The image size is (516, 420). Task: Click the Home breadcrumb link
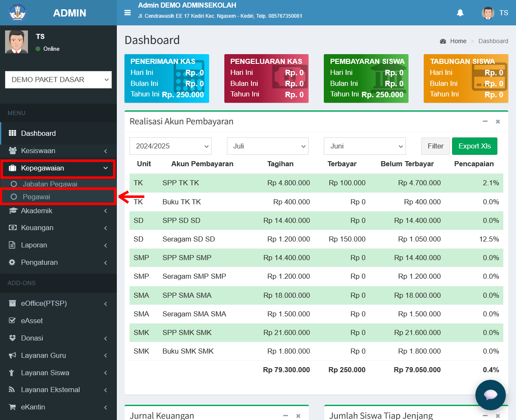pyautogui.click(x=458, y=41)
